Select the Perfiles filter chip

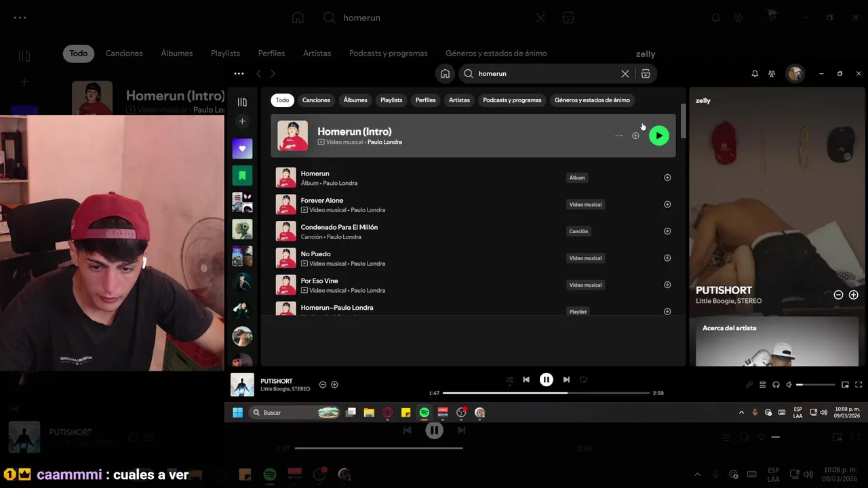tap(425, 100)
